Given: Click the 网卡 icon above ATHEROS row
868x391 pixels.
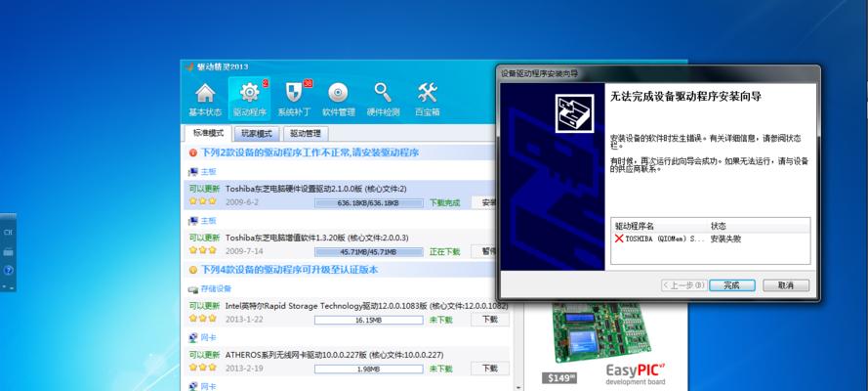Looking at the screenshot, I should [x=193, y=338].
